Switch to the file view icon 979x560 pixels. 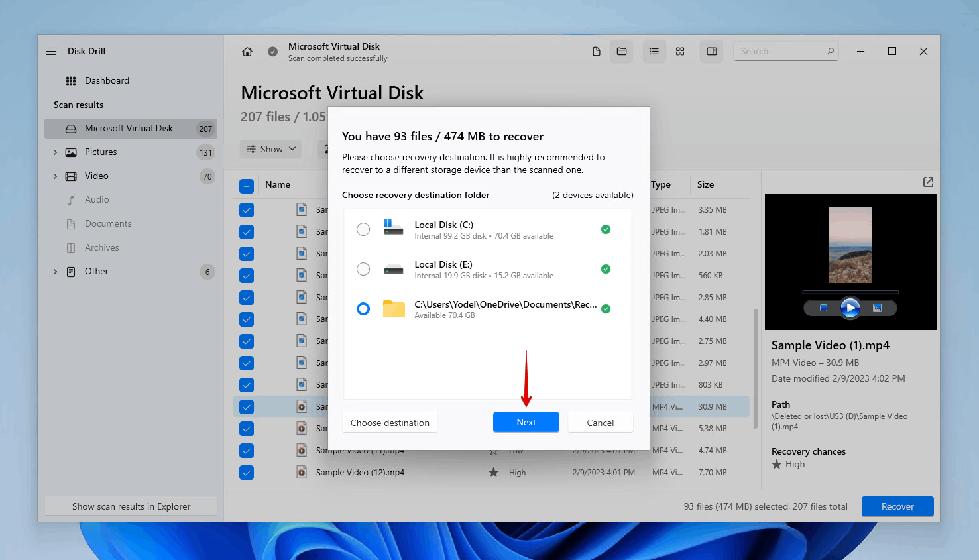597,52
